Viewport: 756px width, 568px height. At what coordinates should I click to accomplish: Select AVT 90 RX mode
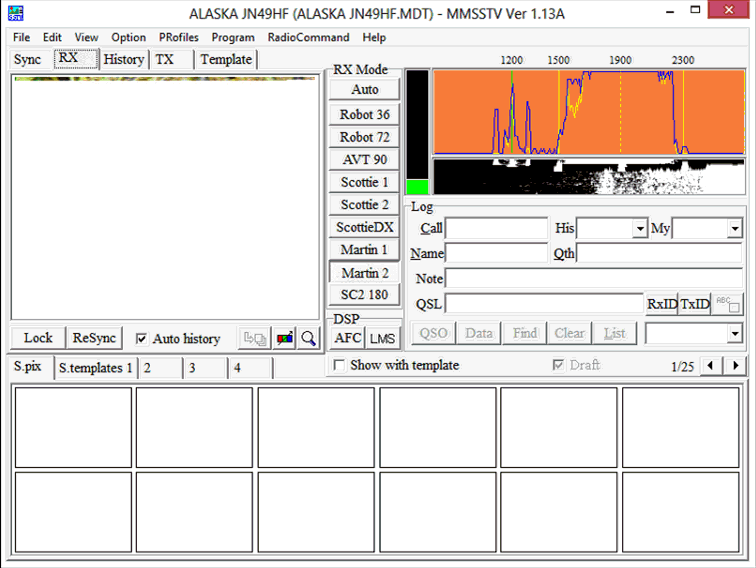point(364,160)
